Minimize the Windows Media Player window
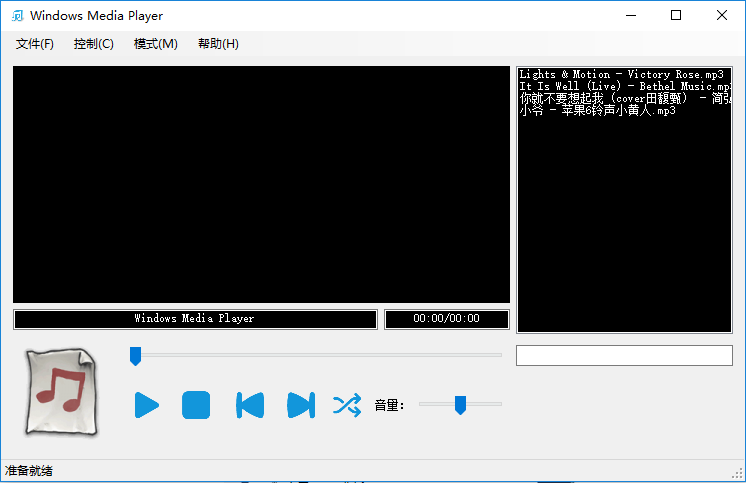Image resolution: width=746 pixels, height=483 pixels. [631, 16]
